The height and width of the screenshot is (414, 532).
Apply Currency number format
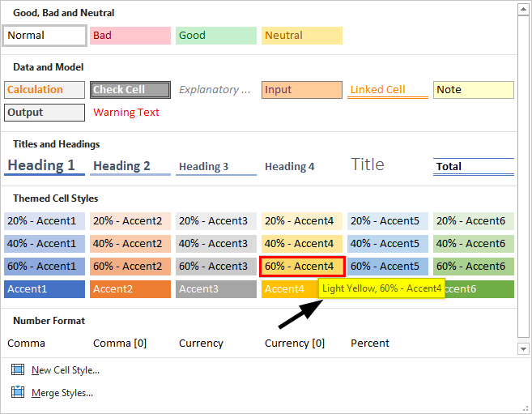pyautogui.click(x=216, y=344)
